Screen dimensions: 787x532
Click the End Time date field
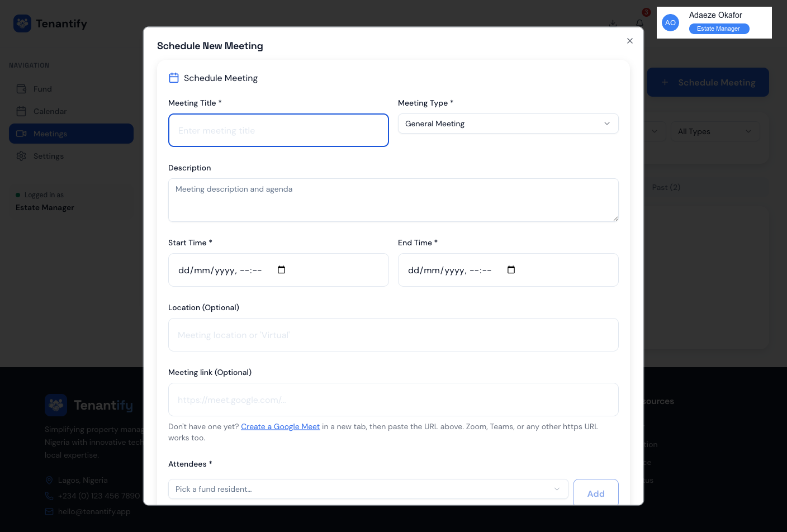(508, 270)
